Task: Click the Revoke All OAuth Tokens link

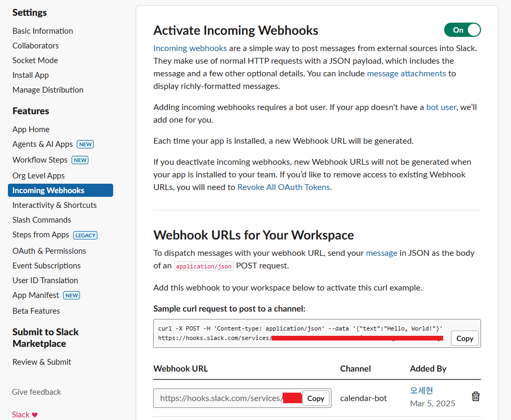Action: (x=284, y=187)
